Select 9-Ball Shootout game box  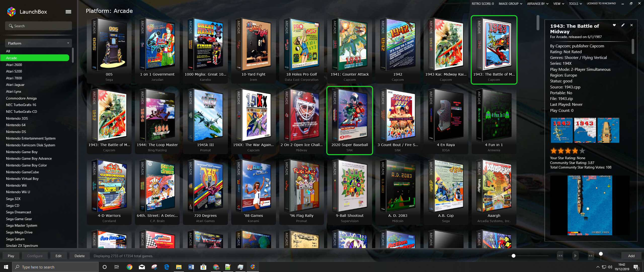pos(350,191)
